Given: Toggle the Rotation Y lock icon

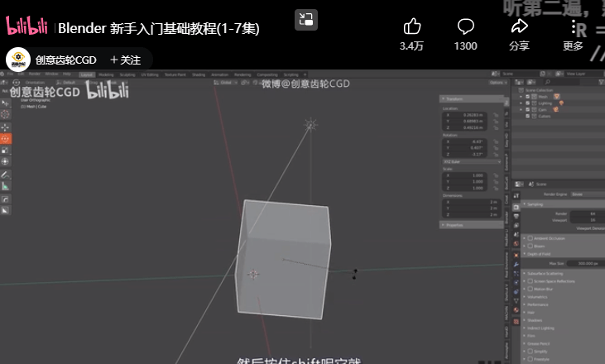Looking at the screenshot, I should tap(496, 148).
